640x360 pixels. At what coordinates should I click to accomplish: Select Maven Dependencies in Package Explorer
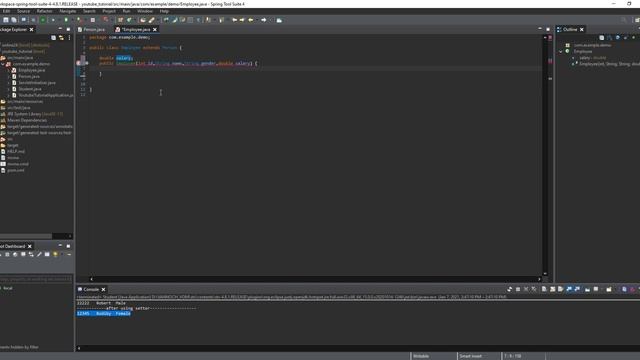click(x=27, y=120)
